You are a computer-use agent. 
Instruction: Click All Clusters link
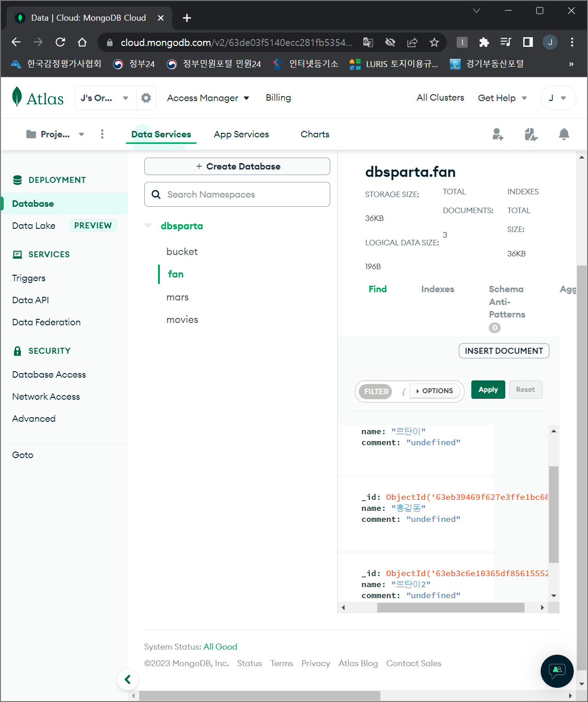[440, 97]
